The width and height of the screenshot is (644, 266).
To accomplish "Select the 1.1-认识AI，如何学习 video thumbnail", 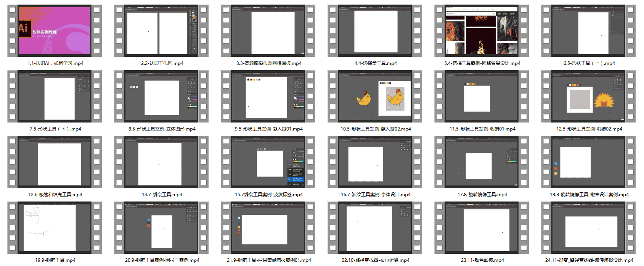I will click(55, 31).
